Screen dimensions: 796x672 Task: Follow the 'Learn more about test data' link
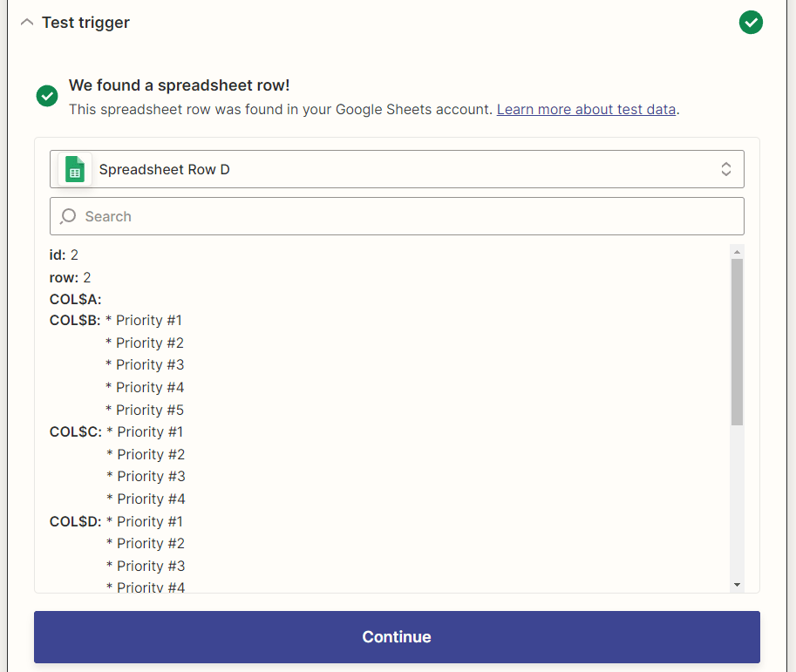click(586, 109)
